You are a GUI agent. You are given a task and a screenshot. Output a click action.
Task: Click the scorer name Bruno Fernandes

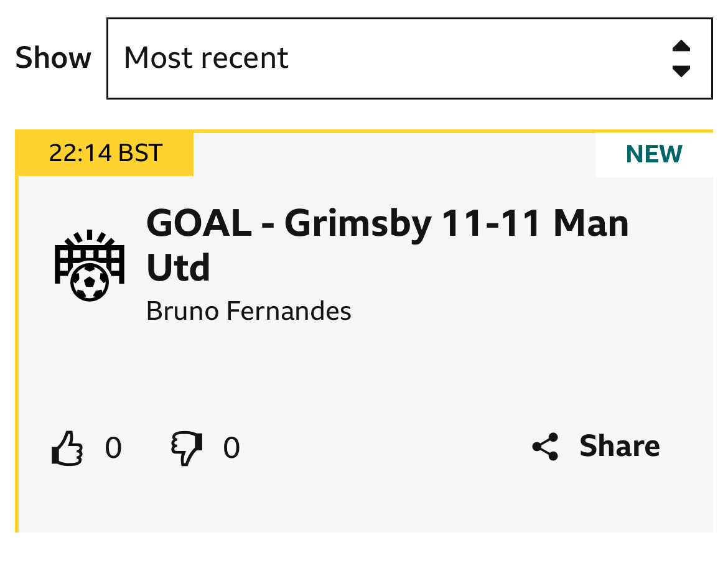coord(249,311)
